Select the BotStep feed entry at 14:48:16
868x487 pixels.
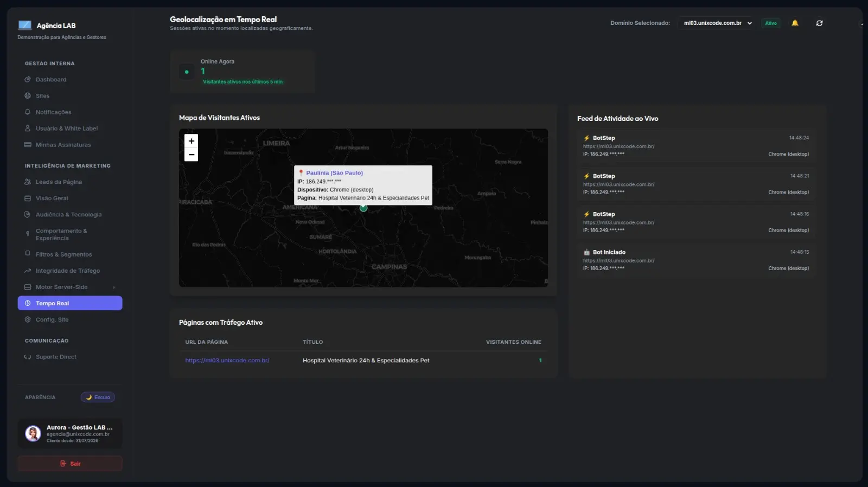[696, 222]
